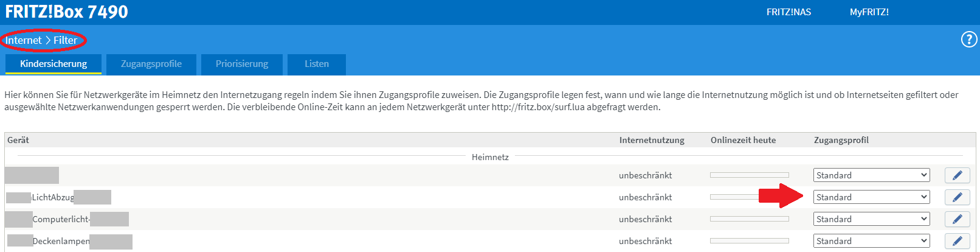Screen dimensions: 980x252
Task: Edit the LichtAbzug device entry
Action: 957,197
